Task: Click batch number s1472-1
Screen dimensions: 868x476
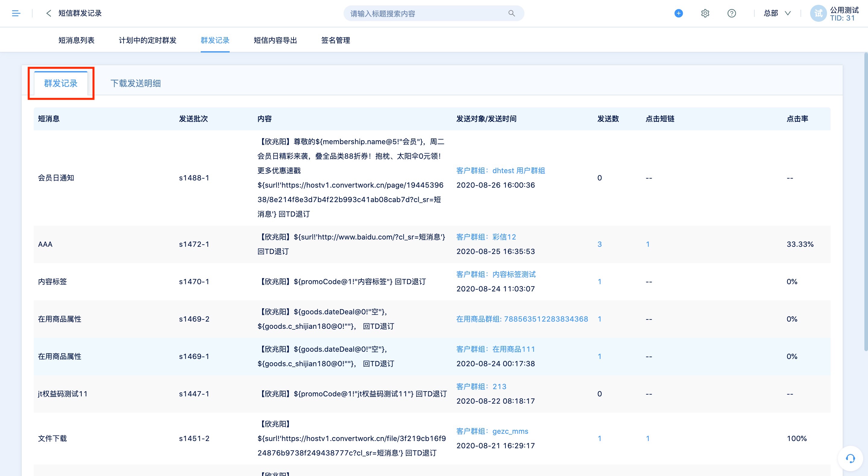Action: click(x=194, y=244)
